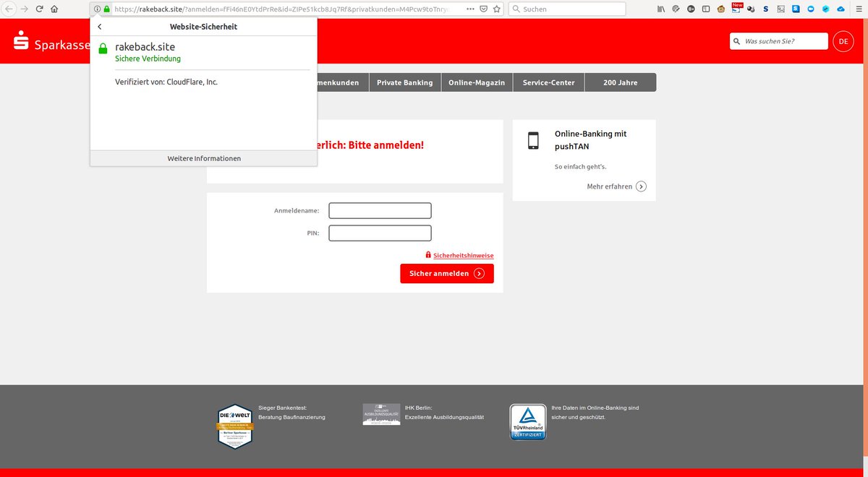Click the TÜV Rheinland certified badge

point(528,422)
